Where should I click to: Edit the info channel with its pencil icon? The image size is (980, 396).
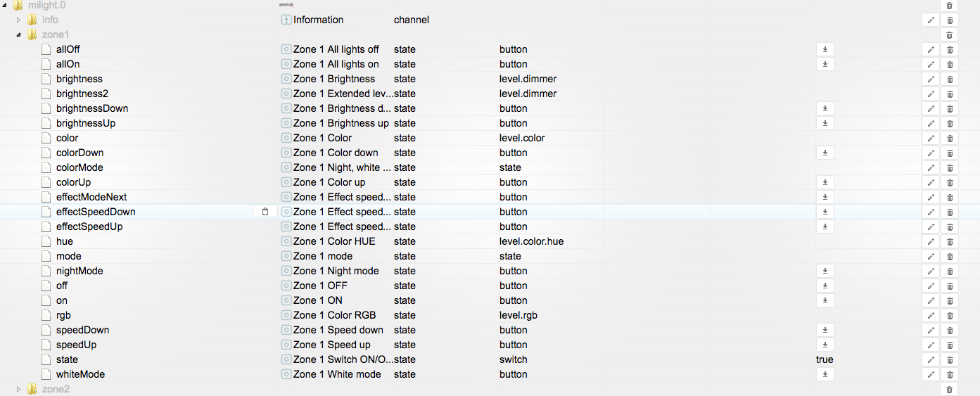click(931, 20)
